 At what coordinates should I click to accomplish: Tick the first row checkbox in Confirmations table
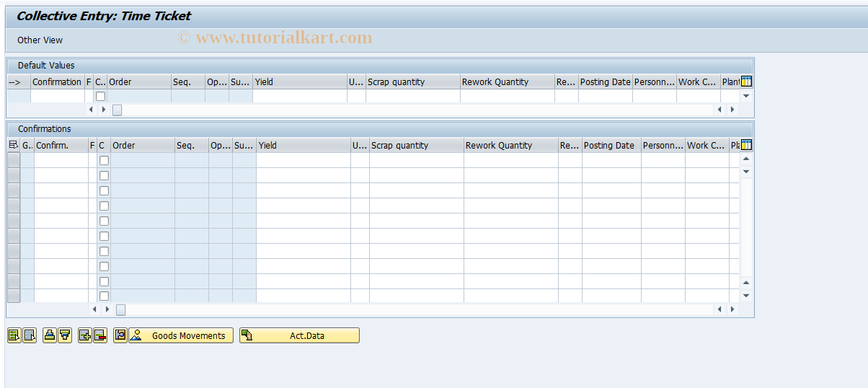pos(105,160)
